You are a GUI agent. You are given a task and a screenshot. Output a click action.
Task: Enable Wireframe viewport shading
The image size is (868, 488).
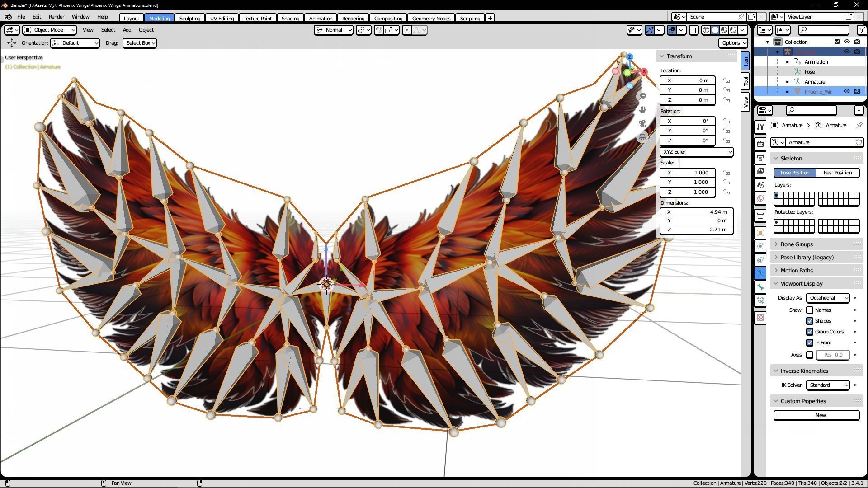click(x=706, y=30)
